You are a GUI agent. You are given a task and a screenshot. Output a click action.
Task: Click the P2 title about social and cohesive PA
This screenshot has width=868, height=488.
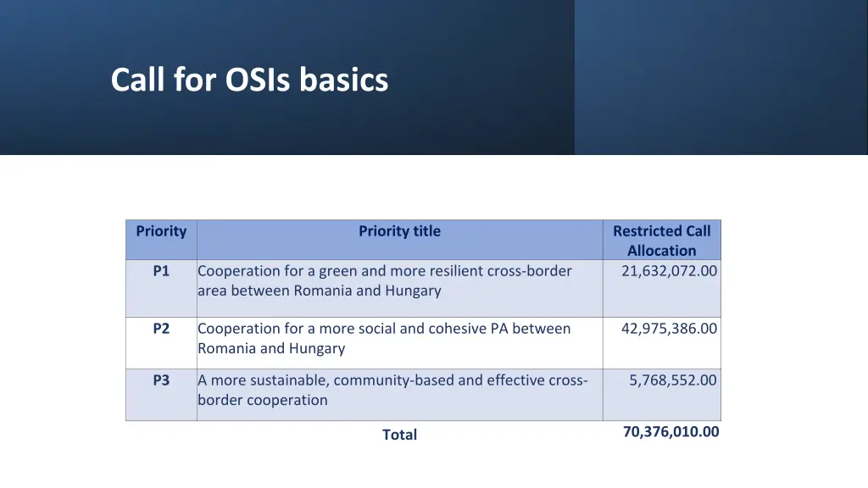384,339
